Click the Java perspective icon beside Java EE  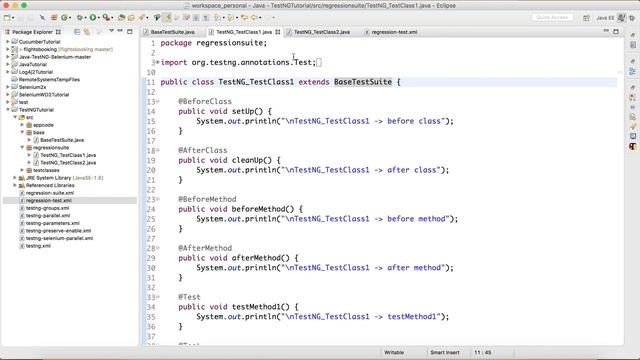click(622, 18)
